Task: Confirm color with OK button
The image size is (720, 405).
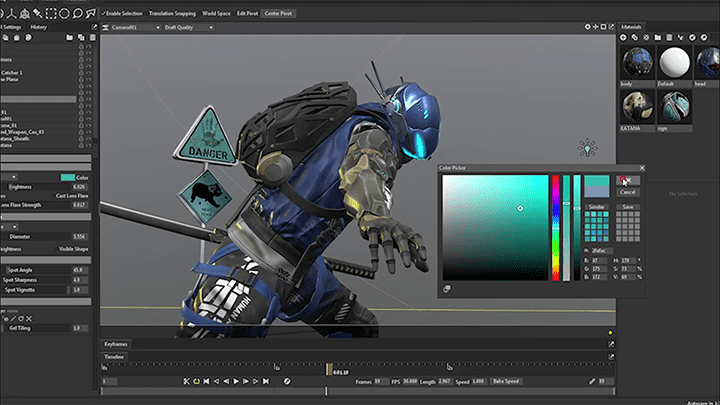Action: 628,180
